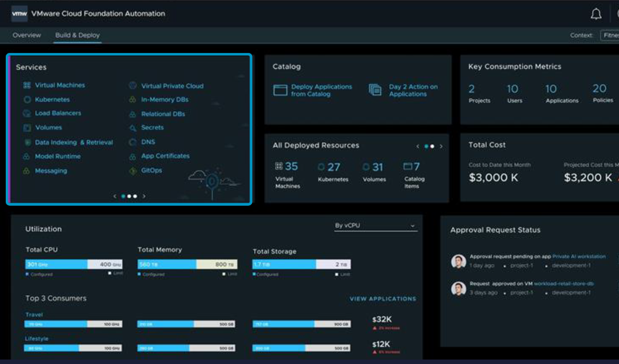Click the In-Memory DBs icon
The image size is (619, 364).
(133, 100)
